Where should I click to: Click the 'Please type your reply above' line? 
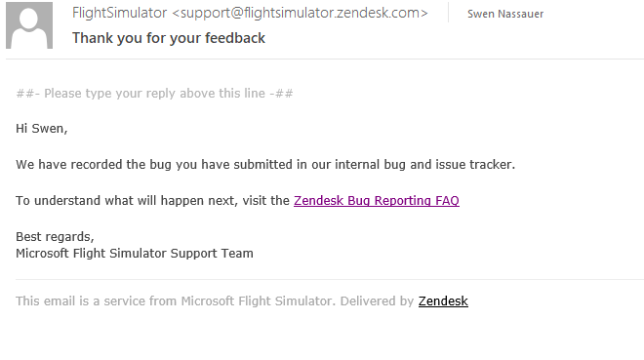coord(154,94)
